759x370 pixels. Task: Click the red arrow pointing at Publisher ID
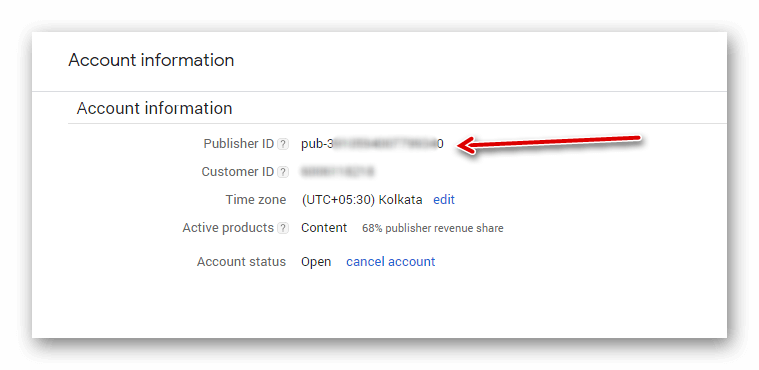point(549,144)
